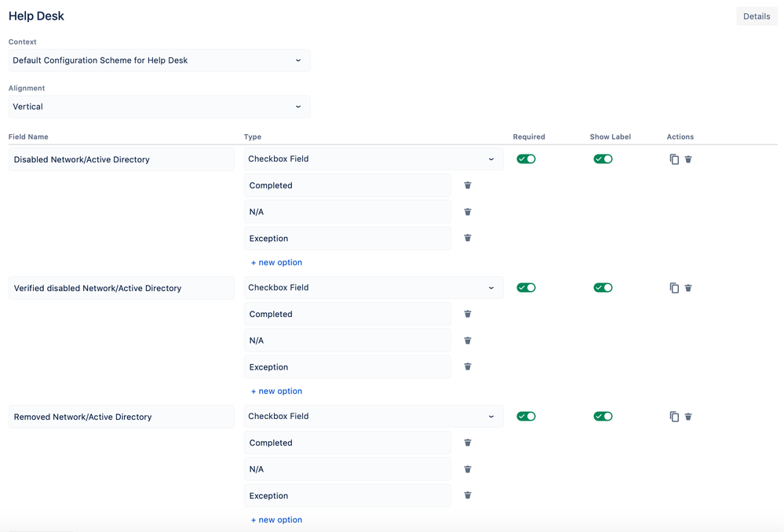Image resolution: width=784 pixels, height=532 pixels.
Task: Open the Checkbox Field type dropdown for the first field
Action: click(373, 158)
